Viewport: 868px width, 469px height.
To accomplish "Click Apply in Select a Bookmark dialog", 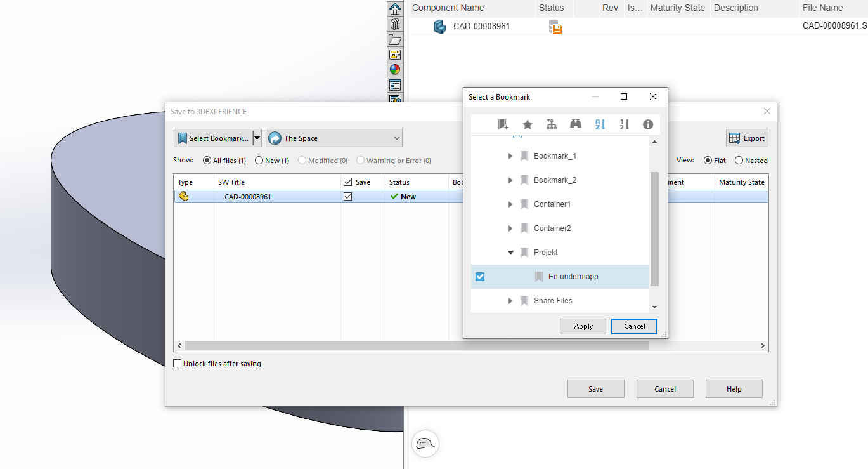I will click(583, 326).
